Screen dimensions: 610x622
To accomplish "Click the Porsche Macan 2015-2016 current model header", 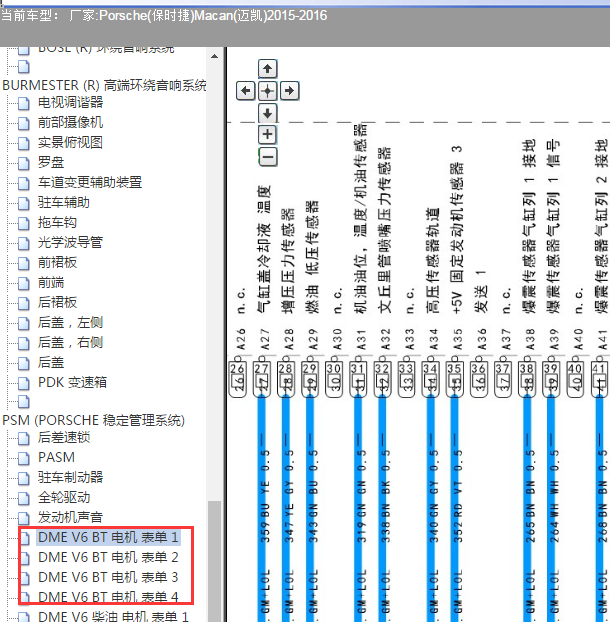I will coord(164,16).
